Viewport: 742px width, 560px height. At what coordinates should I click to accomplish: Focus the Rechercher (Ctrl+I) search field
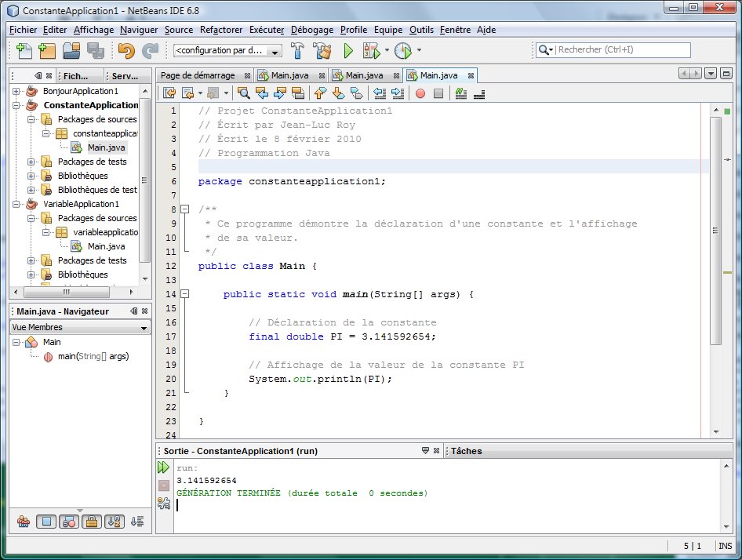pyautogui.click(x=624, y=49)
